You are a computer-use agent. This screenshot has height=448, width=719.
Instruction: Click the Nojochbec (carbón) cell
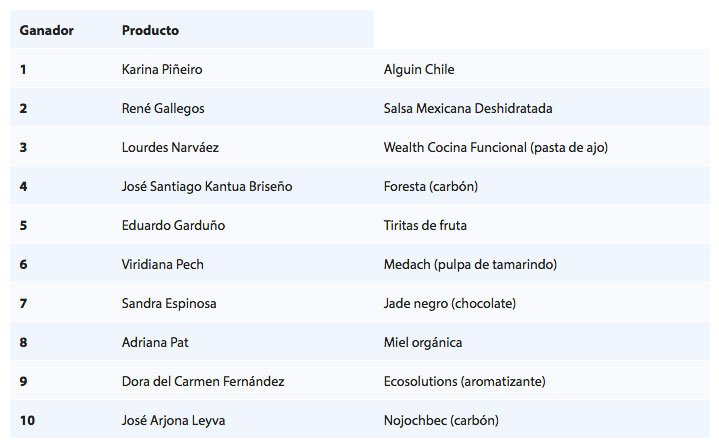click(441, 420)
